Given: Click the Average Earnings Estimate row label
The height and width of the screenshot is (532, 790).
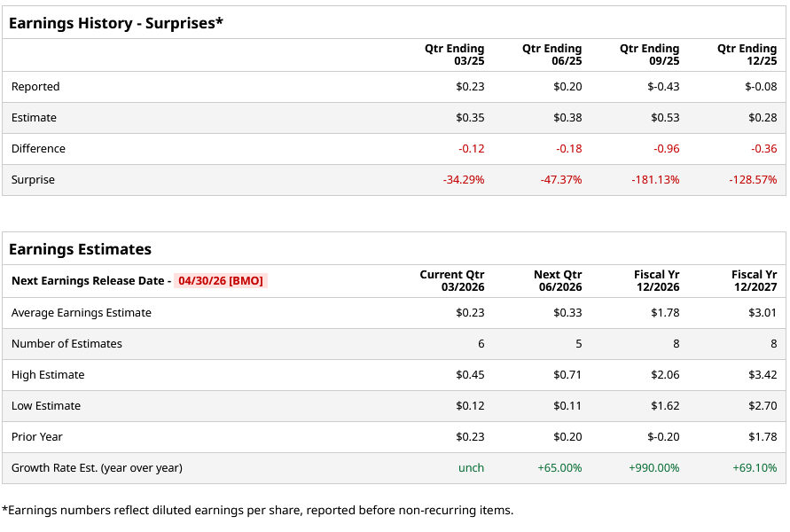Looking at the screenshot, I should click(x=82, y=313).
